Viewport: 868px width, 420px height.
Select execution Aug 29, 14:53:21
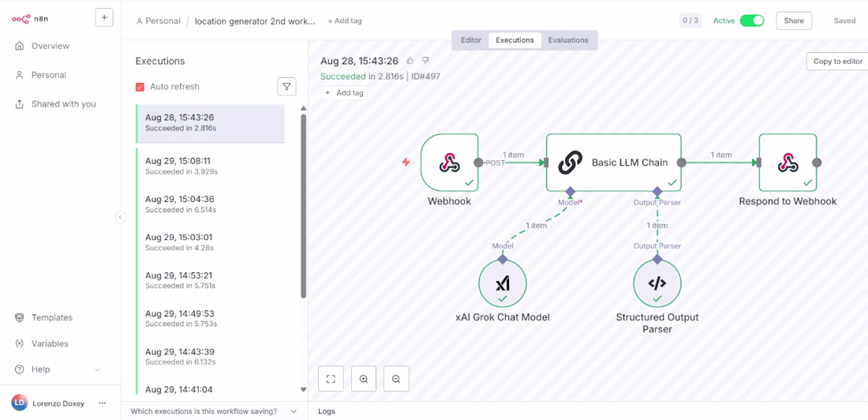(211, 281)
